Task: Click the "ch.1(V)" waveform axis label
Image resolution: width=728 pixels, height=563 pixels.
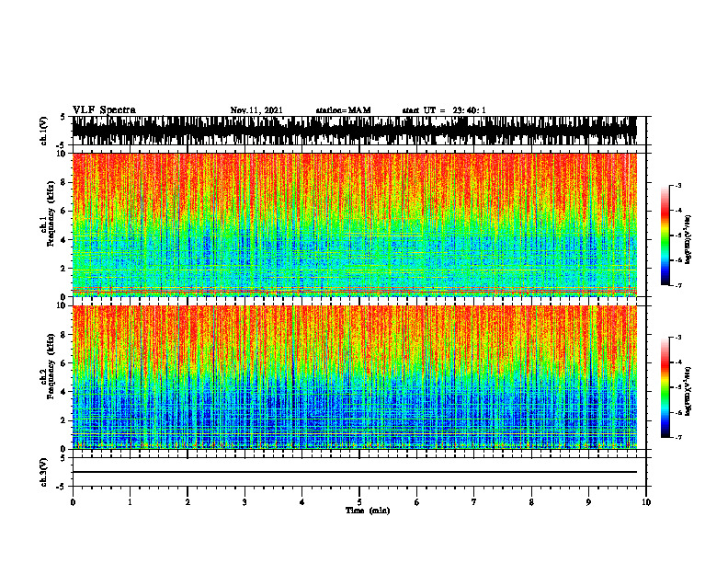Action: click(43, 131)
